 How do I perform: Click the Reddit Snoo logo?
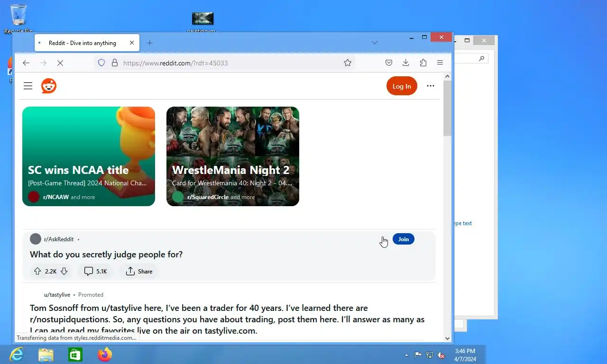pos(49,86)
